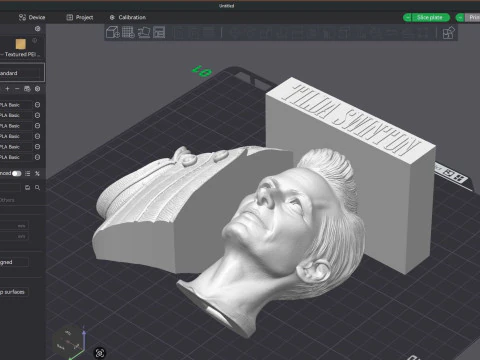Click the Auto orient toolbar icon
The height and width of the screenshot is (360, 480).
[144, 32]
